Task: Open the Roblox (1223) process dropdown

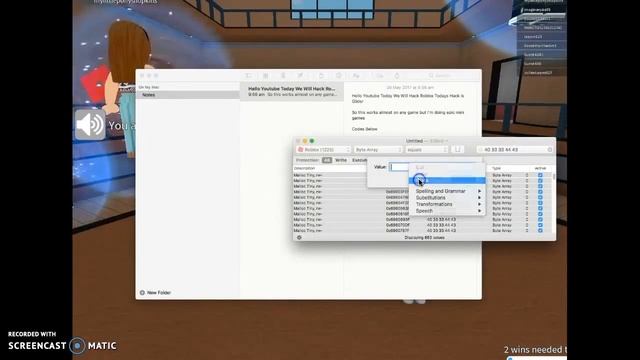Action: point(324,150)
